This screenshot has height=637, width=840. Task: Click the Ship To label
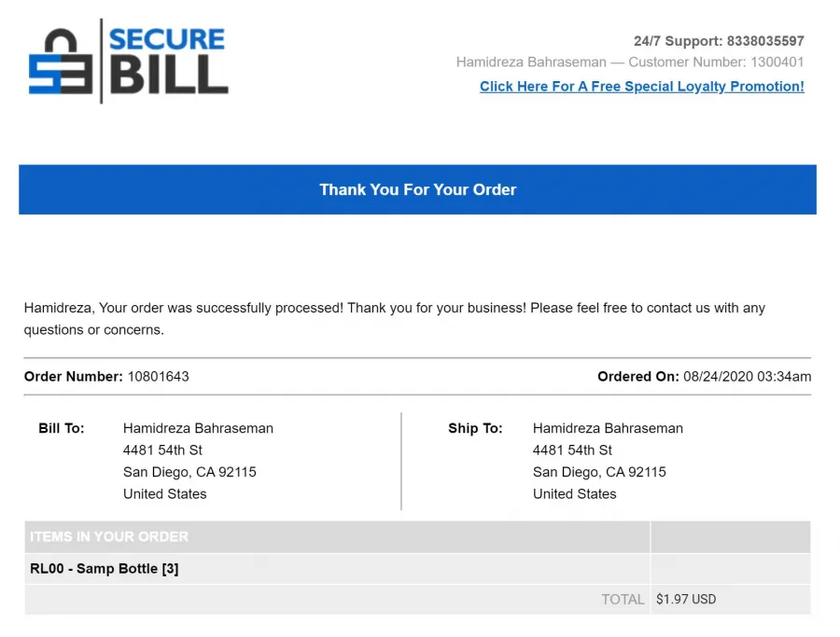coord(475,428)
